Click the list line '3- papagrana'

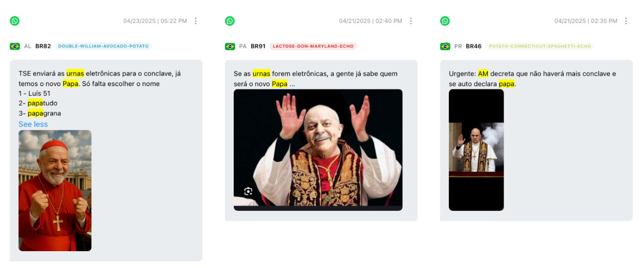40,113
